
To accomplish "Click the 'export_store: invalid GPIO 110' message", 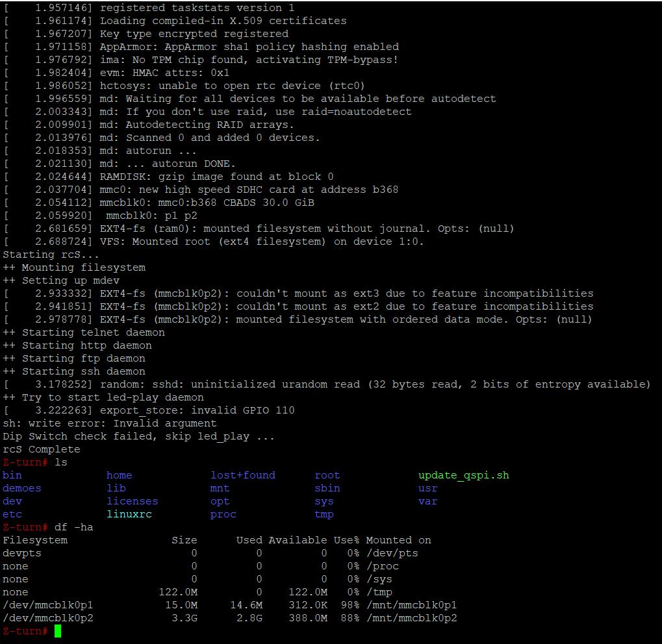I will click(x=197, y=411).
